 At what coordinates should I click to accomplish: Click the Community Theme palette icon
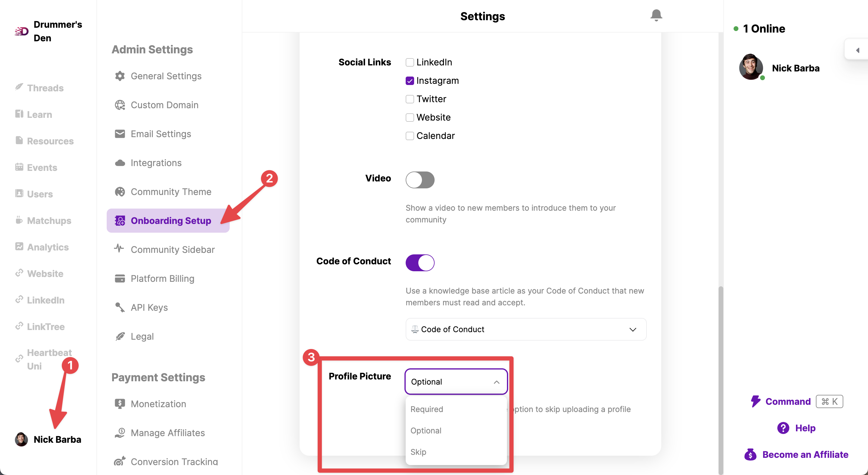click(120, 192)
